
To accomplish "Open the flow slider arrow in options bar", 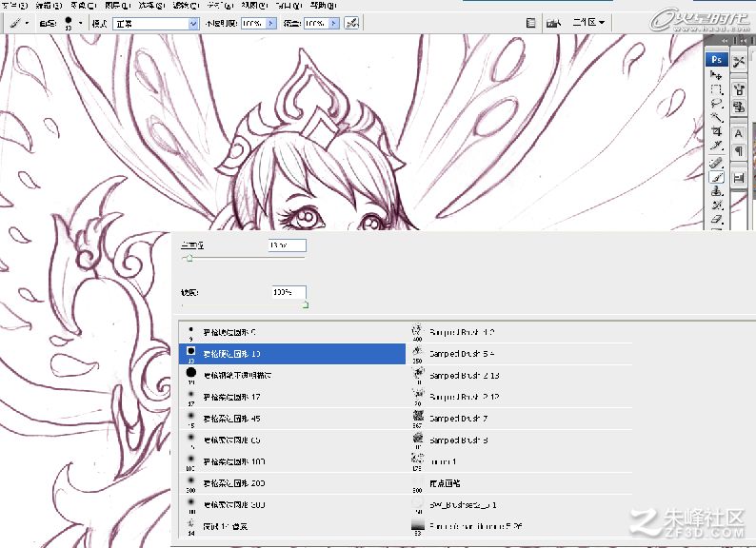I will [333, 23].
